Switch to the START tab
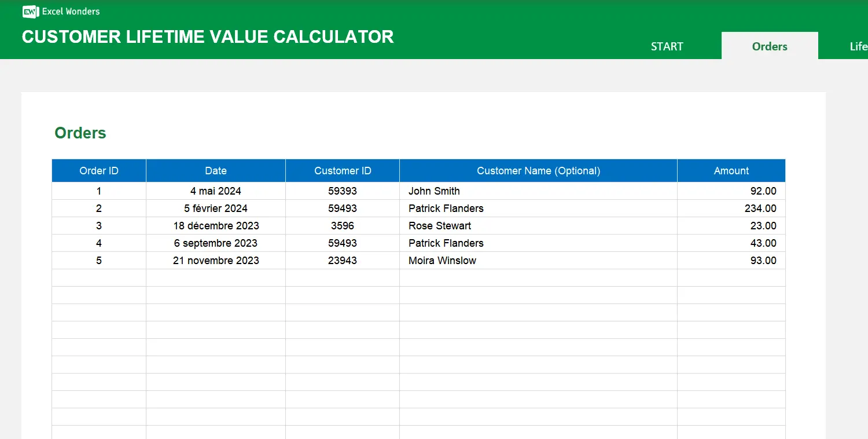This screenshot has width=868, height=439. click(667, 46)
